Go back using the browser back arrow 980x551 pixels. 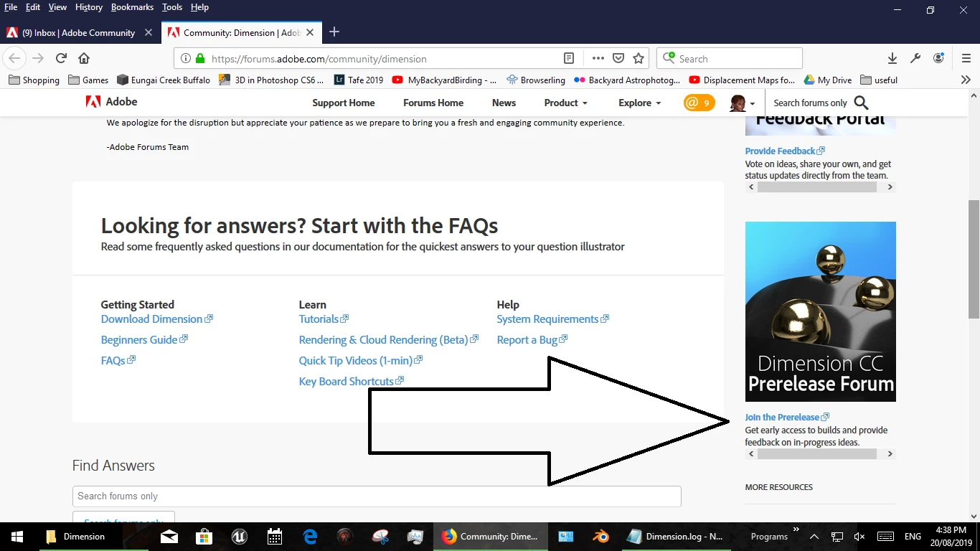pos(14,58)
